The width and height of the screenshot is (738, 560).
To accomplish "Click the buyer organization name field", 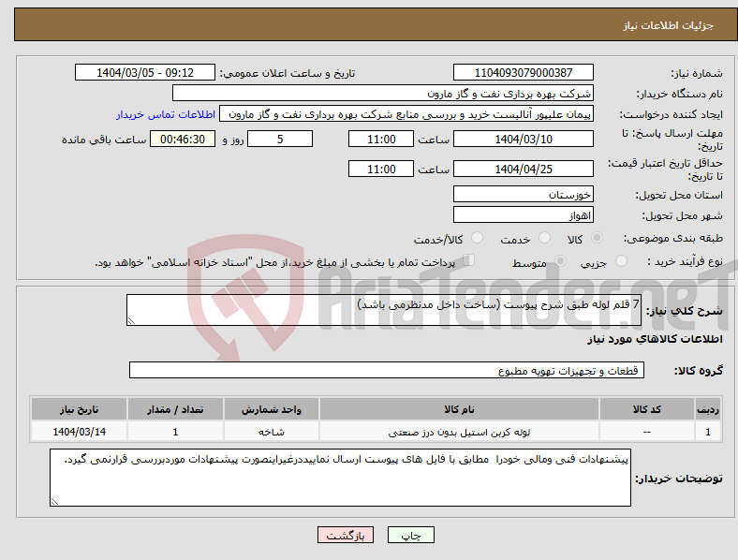I will click(383, 93).
